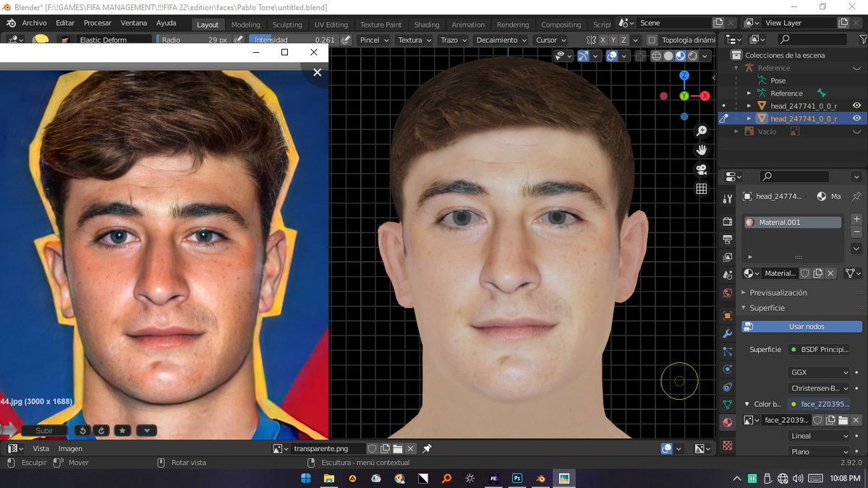Image resolution: width=868 pixels, height=488 pixels.
Task: Select the Pose item in outliner
Action: (x=778, y=80)
